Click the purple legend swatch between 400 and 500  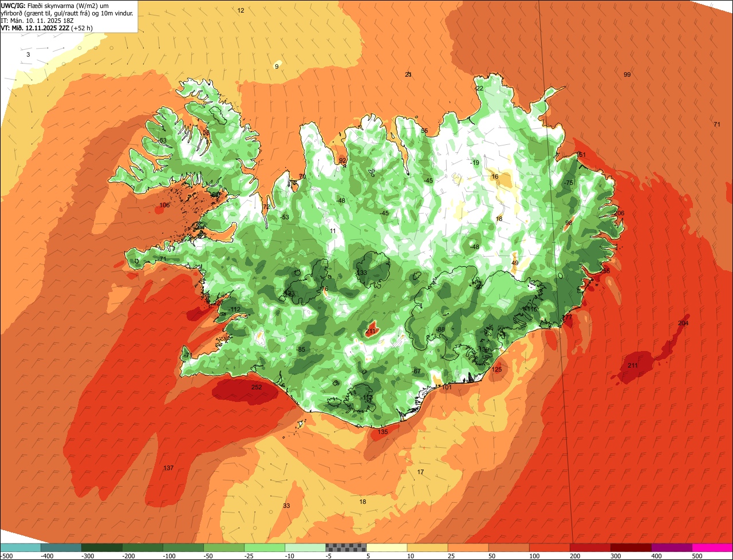672,547
